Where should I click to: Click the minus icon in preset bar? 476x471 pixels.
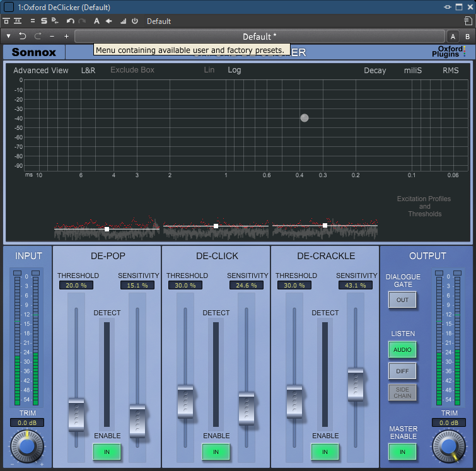tap(52, 37)
